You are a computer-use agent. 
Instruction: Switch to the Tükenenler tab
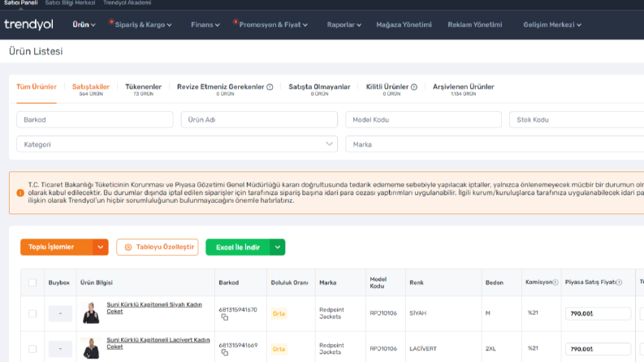(144, 89)
